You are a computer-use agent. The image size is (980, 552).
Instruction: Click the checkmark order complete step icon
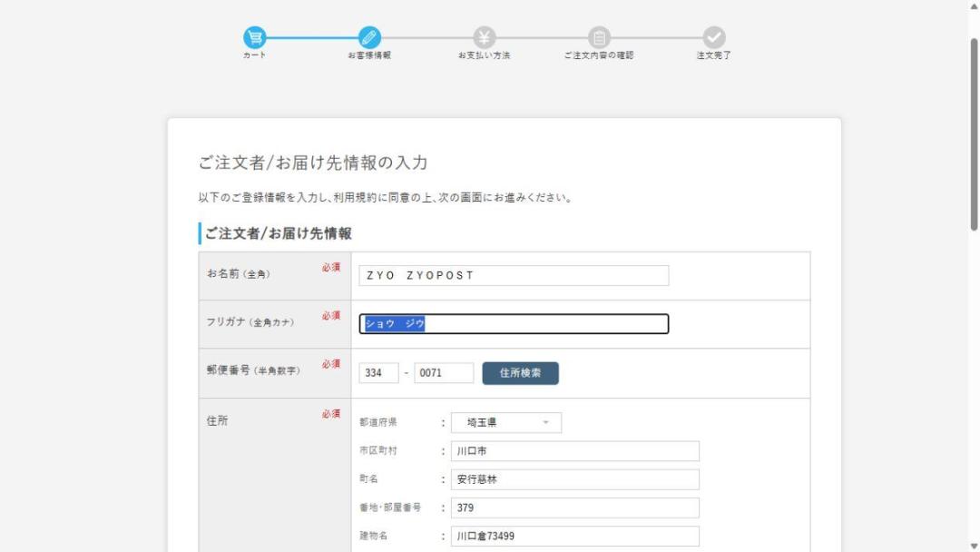tap(714, 37)
